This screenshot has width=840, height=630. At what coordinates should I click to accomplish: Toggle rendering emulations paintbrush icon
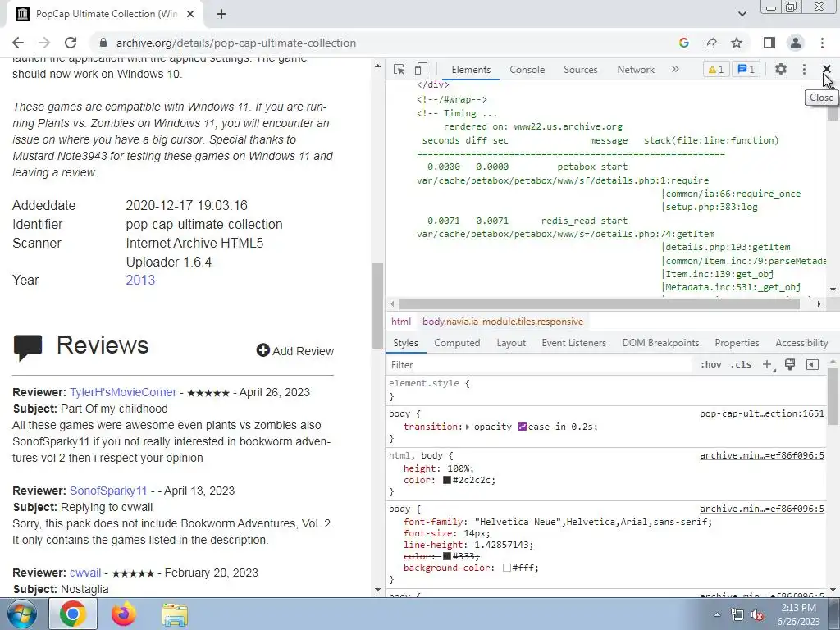point(790,365)
